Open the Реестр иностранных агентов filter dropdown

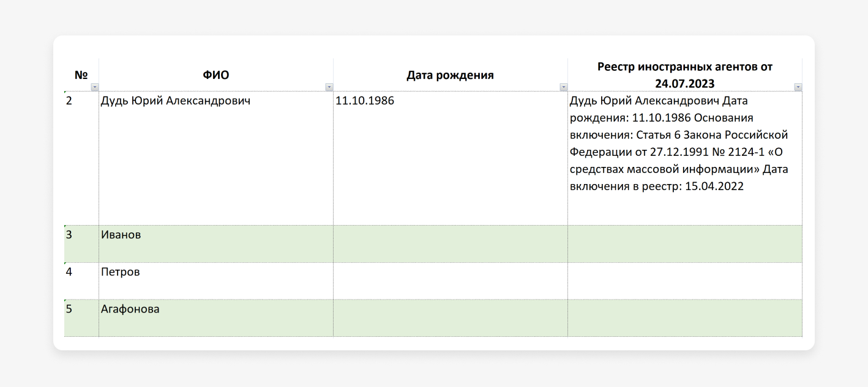tap(798, 87)
